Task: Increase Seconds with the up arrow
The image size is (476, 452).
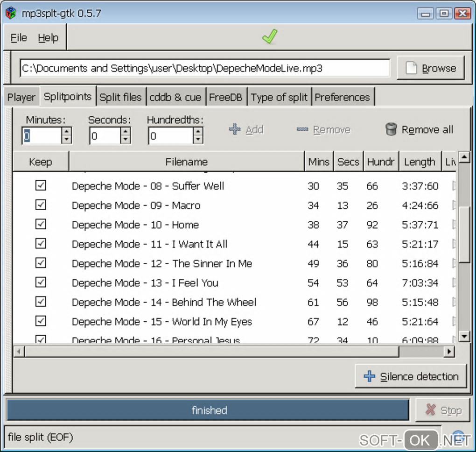Action: pos(126,131)
